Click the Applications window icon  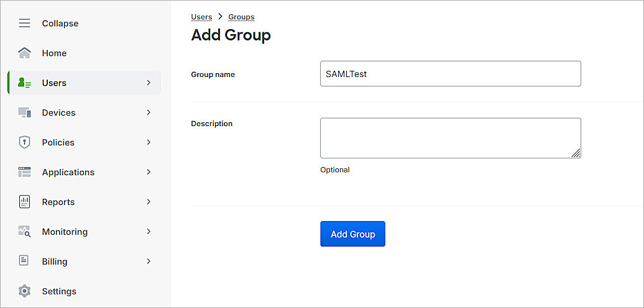coord(24,172)
